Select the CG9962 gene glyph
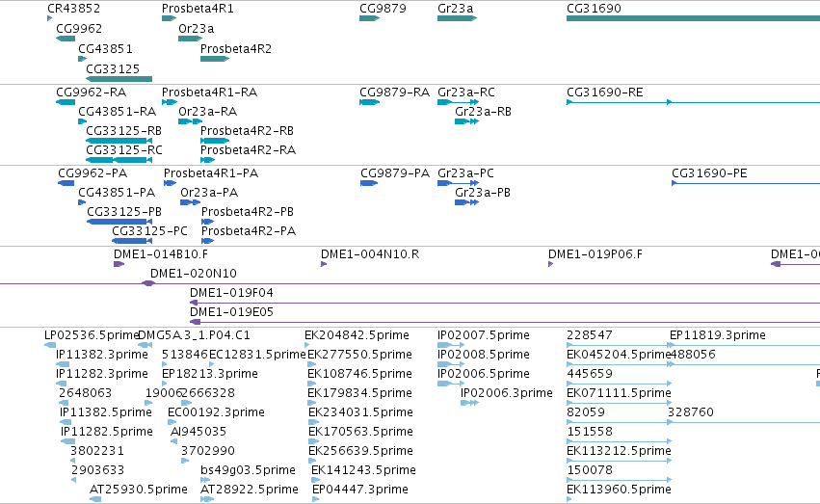Image resolution: width=820 pixels, height=504 pixels. pyautogui.click(x=66, y=39)
